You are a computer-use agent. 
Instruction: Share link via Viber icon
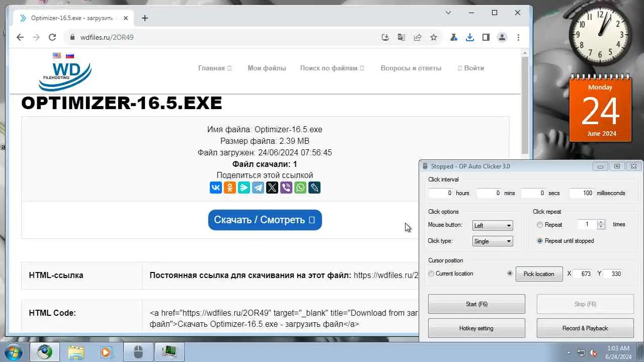click(x=286, y=188)
